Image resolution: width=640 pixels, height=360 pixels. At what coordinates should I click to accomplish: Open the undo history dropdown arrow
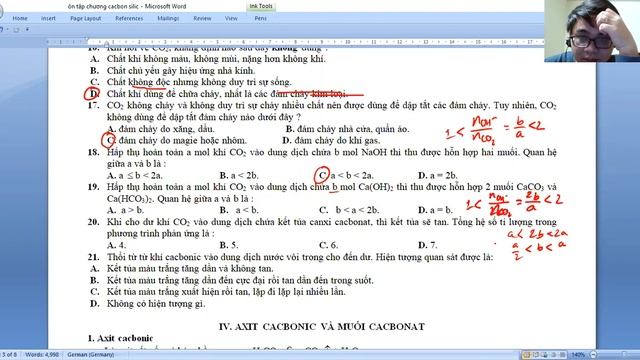coord(7,29)
